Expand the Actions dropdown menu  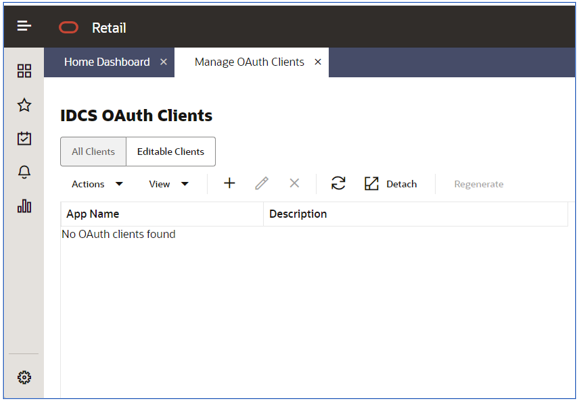tap(97, 184)
